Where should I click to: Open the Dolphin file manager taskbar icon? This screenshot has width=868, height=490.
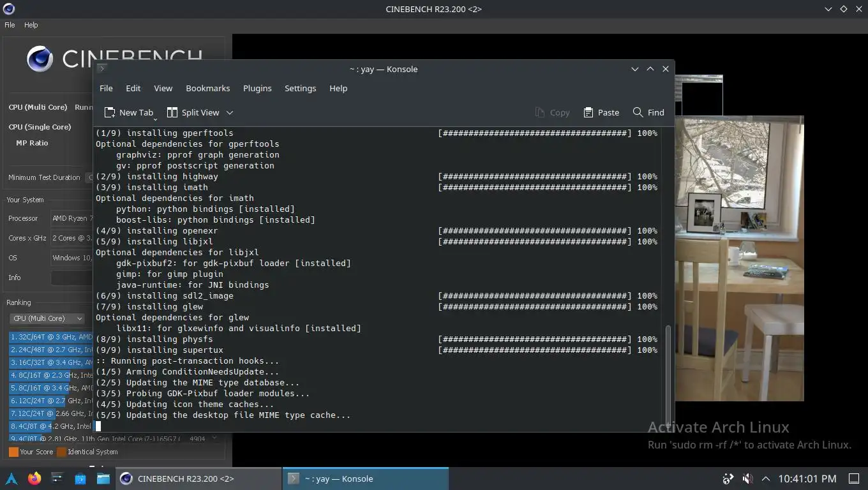click(x=103, y=479)
